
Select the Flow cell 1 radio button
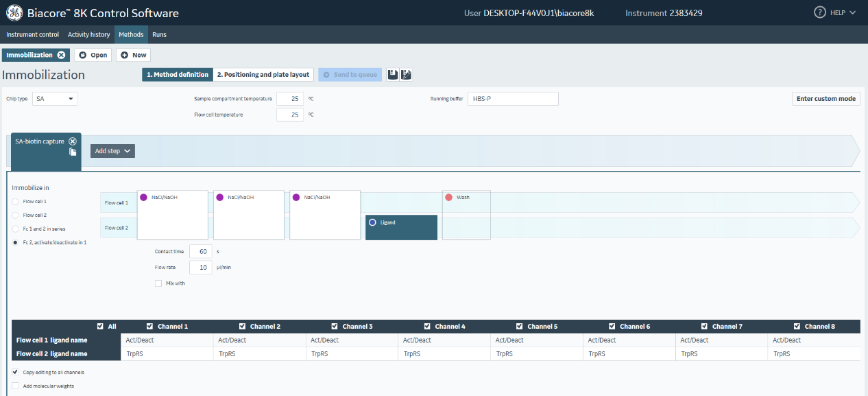coord(15,202)
